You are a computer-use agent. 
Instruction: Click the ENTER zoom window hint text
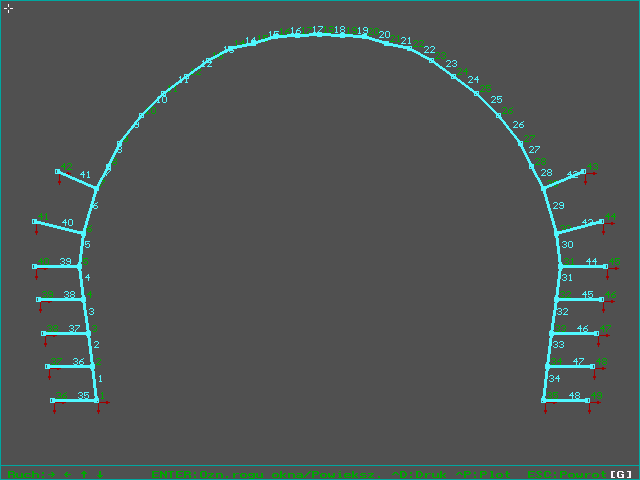pyautogui.click(x=260, y=474)
